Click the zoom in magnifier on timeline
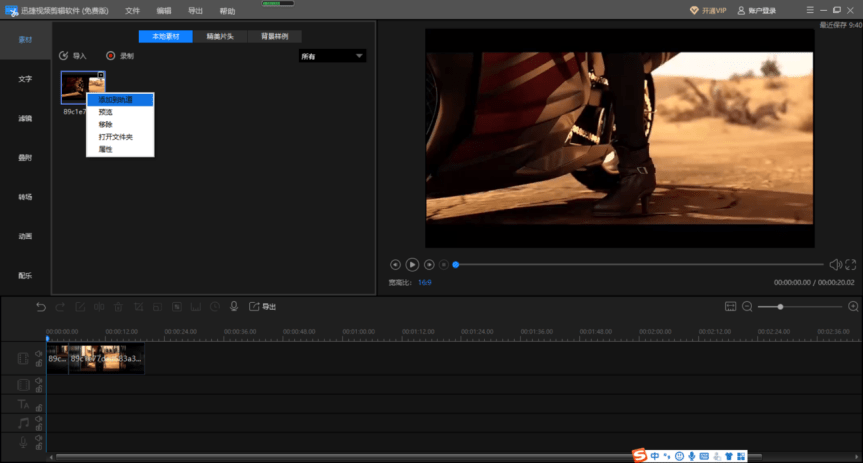The height and width of the screenshot is (463, 863). pos(853,307)
